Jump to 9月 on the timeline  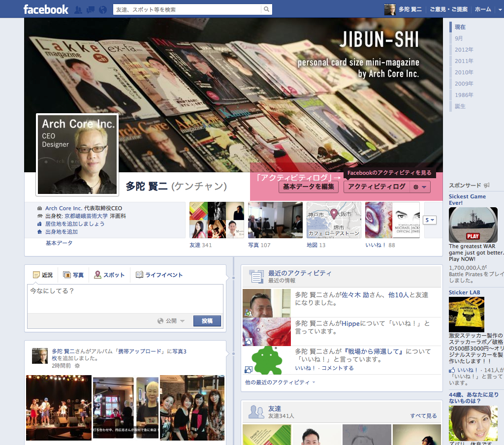click(x=459, y=38)
